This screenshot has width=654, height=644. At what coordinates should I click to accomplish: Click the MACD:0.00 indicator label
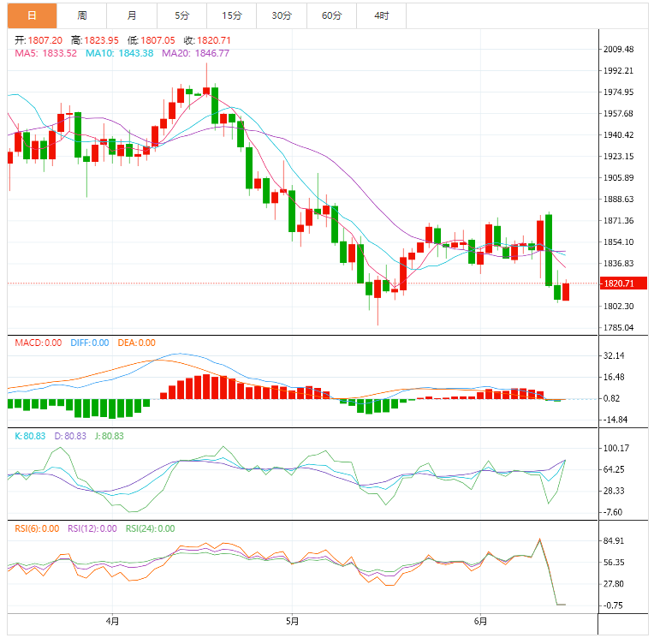[38, 343]
